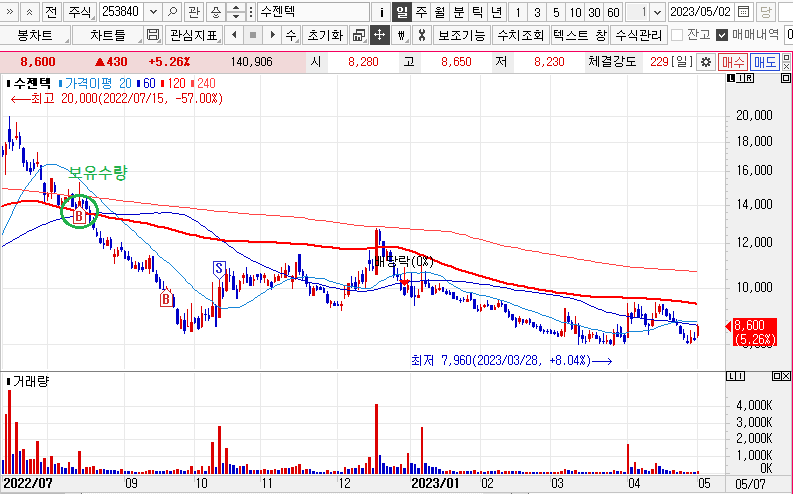Image resolution: width=793 pixels, height=494 pixels.
Task: Click the stop square playback button
Action: coord(253,35)
